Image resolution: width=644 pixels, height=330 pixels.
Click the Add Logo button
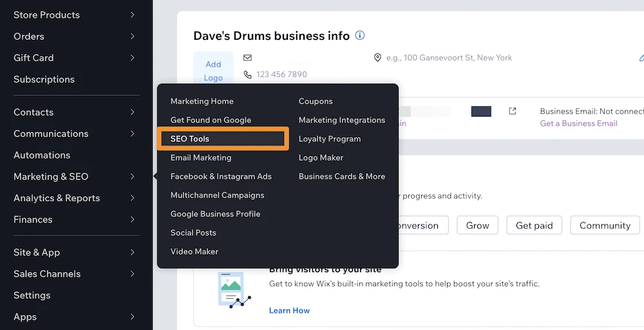click(x=213, y=68)
